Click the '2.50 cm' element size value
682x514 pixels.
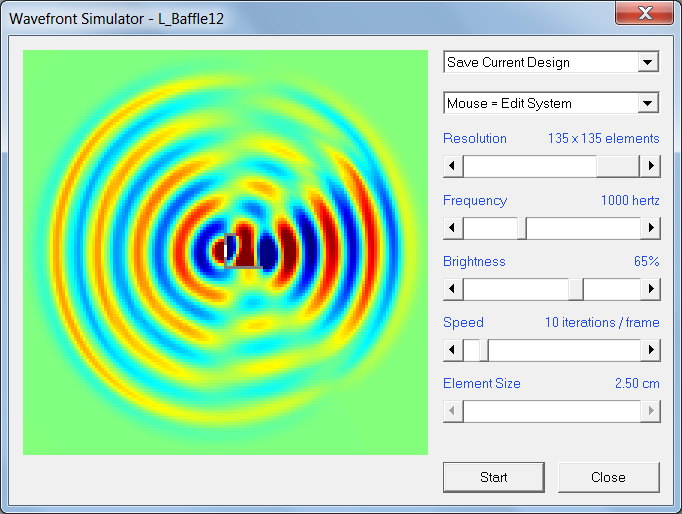[x=637, y=383]
